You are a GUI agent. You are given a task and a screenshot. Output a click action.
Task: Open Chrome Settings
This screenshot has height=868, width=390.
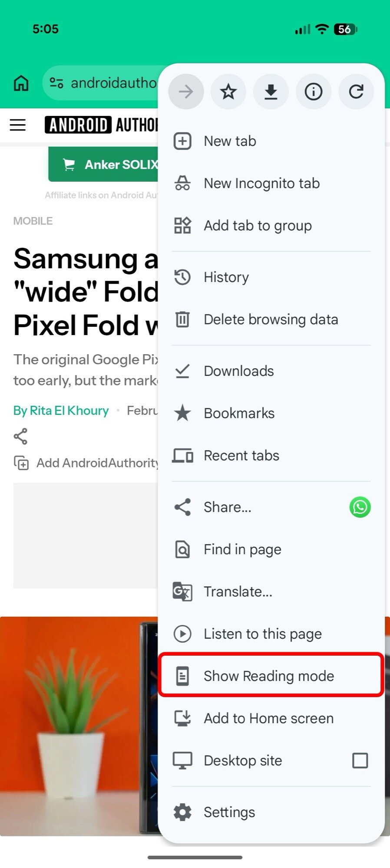point(229,812)
